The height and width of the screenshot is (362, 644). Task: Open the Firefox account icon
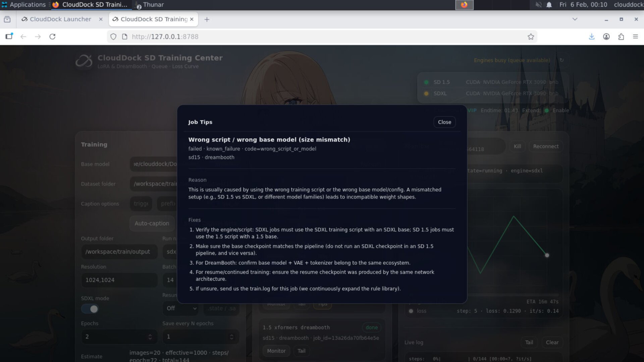[606, 37]
